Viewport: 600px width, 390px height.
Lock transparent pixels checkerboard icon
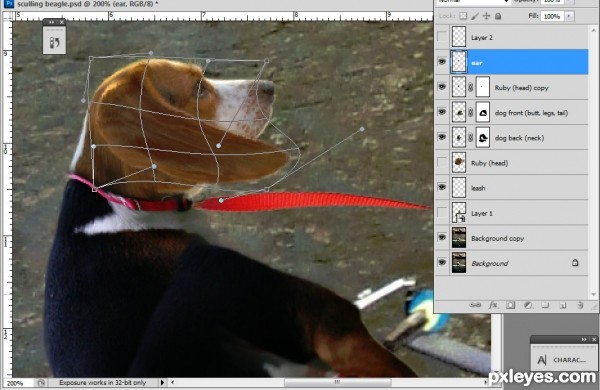[x=463, y=16]
